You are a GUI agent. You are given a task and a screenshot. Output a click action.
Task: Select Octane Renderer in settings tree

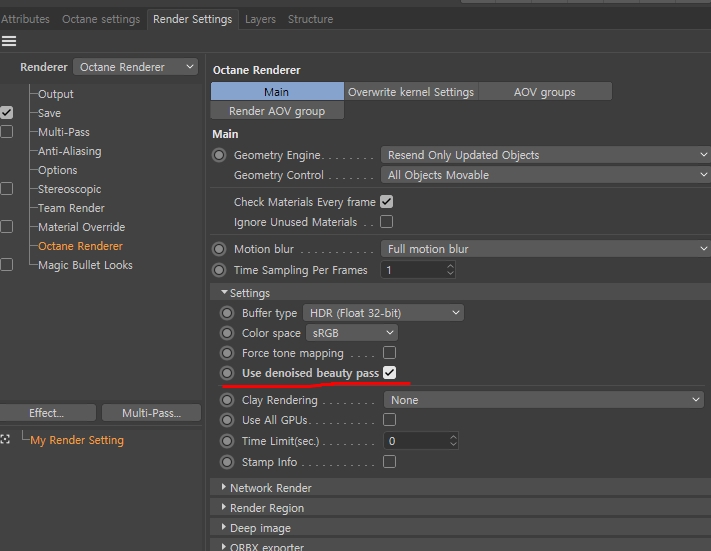pos(80,246)
